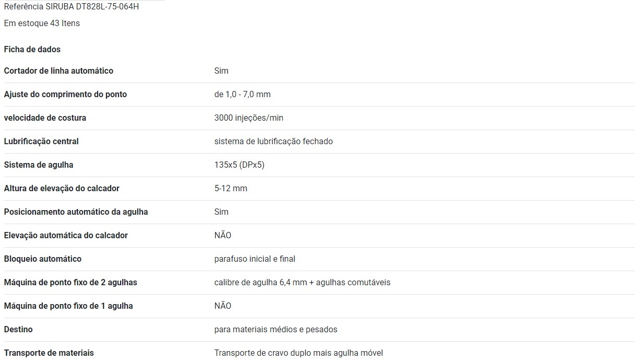Click the 'velocidade de costura' row label
Viewport: 644px width, 361px height.
[x=45, y=118]
